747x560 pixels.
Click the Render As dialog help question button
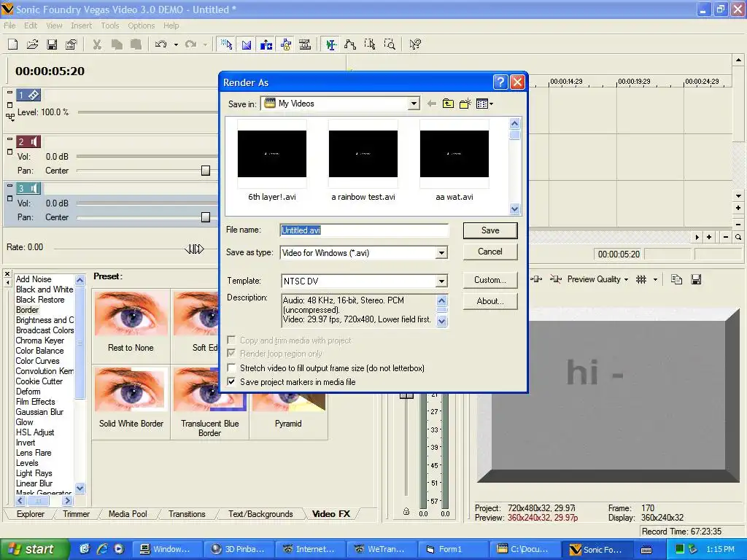(x=500, y=82)
